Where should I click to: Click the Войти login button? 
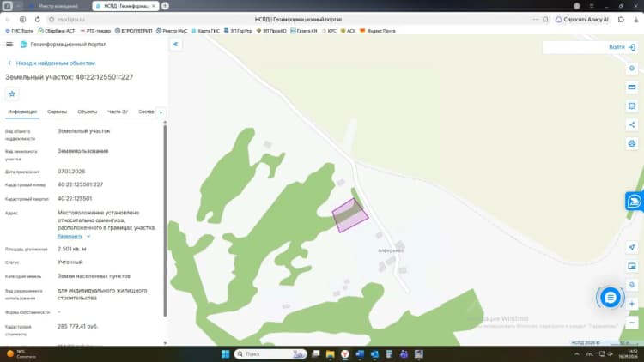(x=622, y=47)
